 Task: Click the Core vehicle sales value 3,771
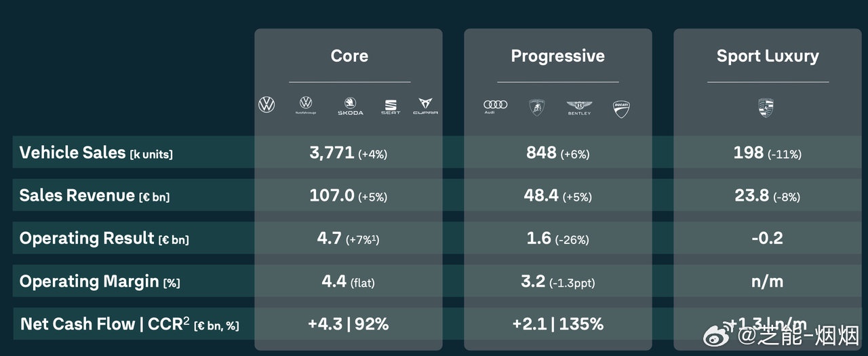(x=332, y=153)
